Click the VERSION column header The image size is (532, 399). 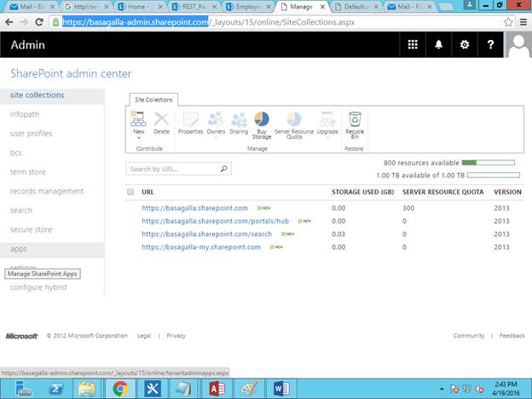(x=507, y=192)
